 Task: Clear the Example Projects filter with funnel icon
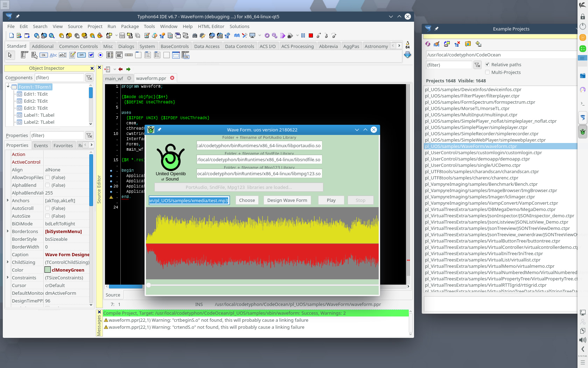477,65
